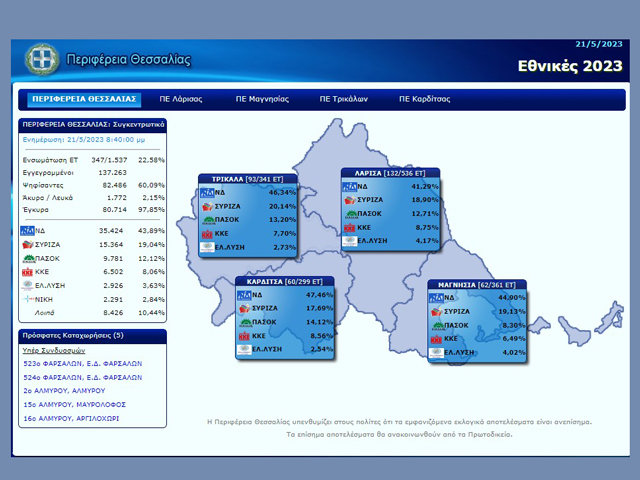Click the ΣΥΡΙΖΑ logo in the ΛΑΡΙΣΑ box
Screen dimensions: 640x480
click(350, 200)
